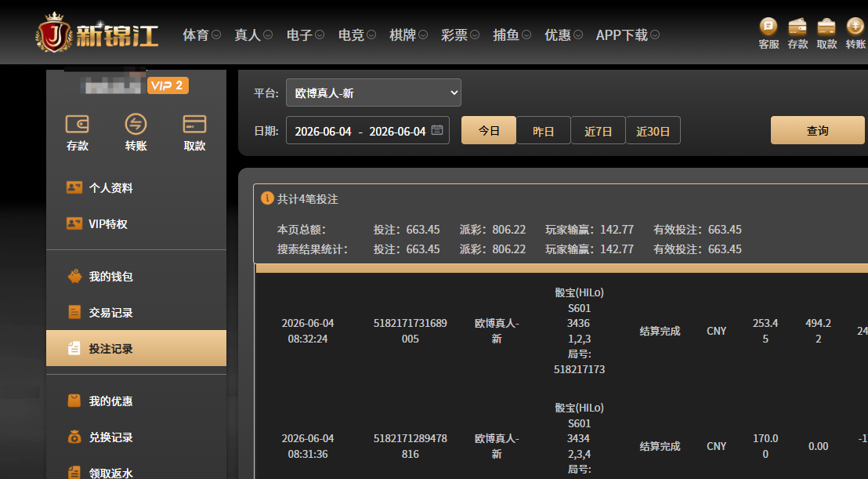868x479 pixels.
Task: Select 投注记录 in sidebar
Action: (x=136, y=348)
